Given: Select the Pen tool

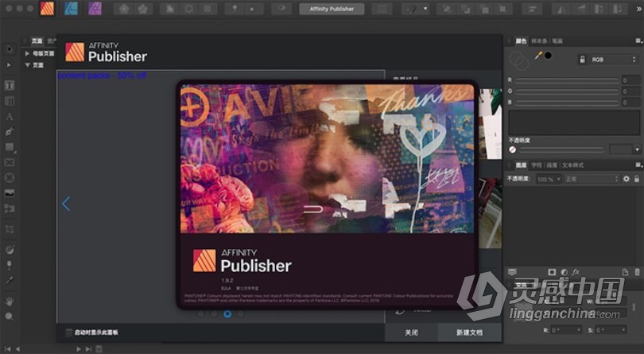Looking at the screenshot, I should tap(10, 131).
